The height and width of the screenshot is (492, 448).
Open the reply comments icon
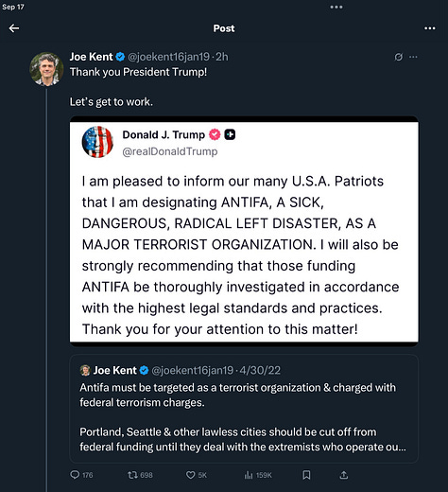(75, 475)
